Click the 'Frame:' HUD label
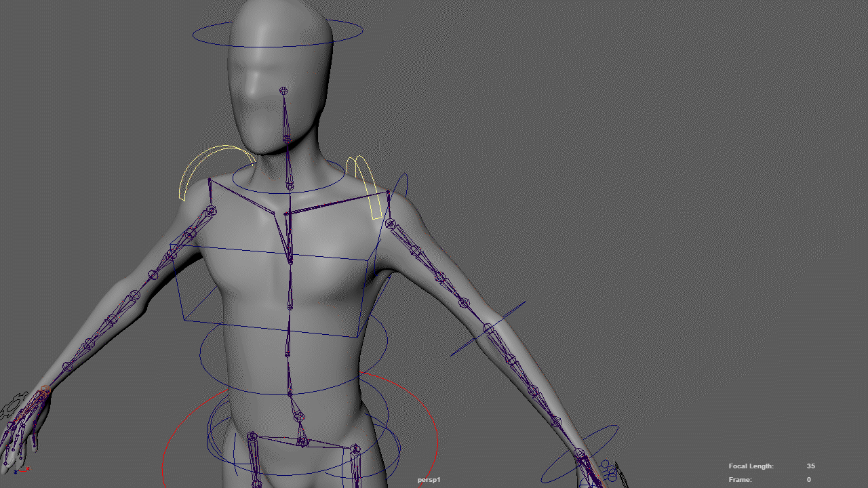868x488 pixels. [741, 480]
